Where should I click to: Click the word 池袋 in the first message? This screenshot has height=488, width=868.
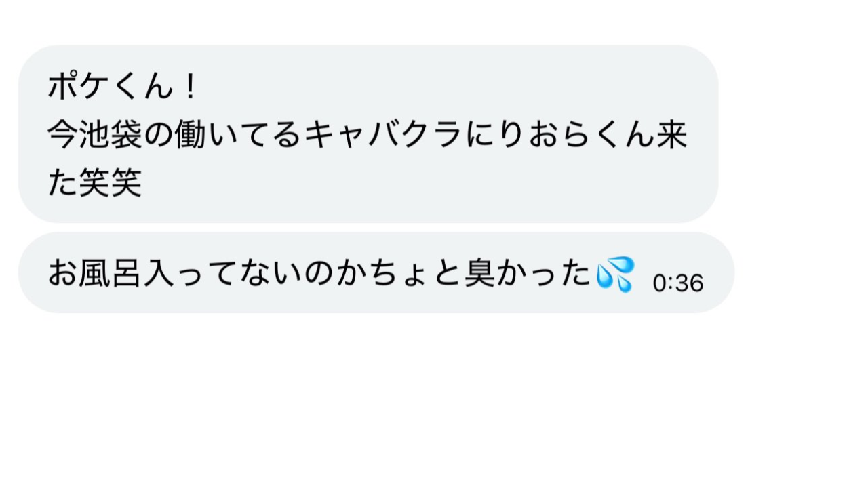pyautogui.click(x=110, y=135)
